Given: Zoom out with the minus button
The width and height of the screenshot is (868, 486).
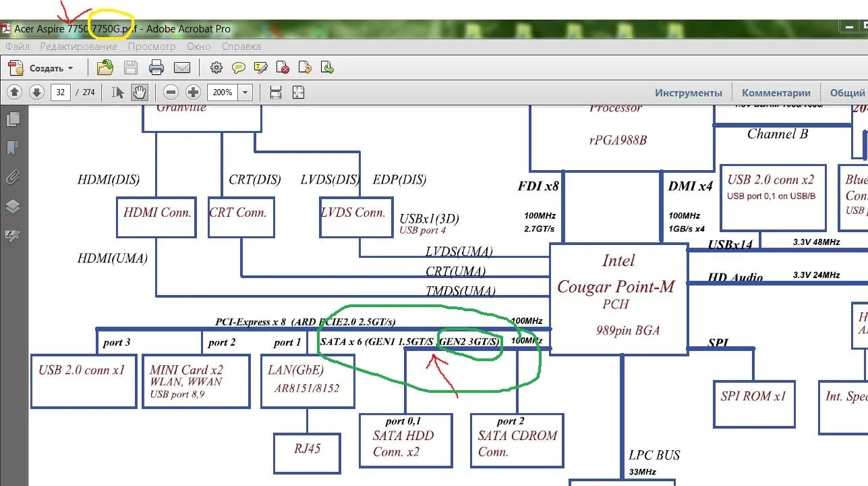Looking at the screenshot, I should click(171, 92).
